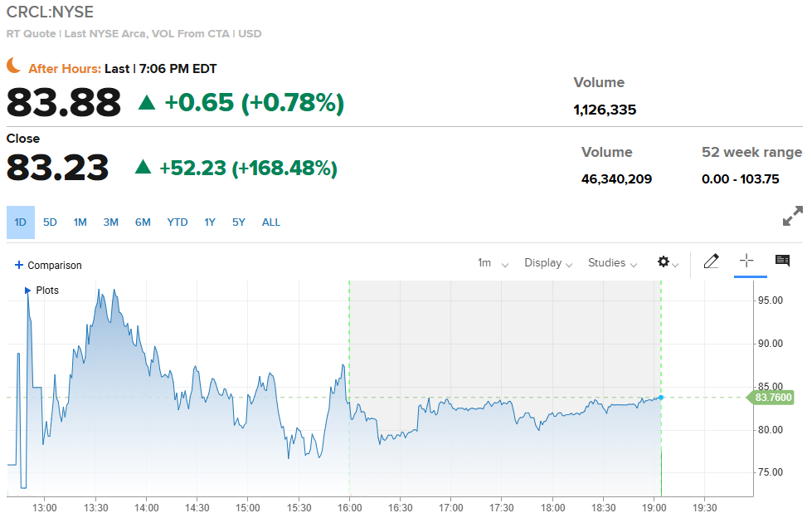Switch to the 5D time range
812x513 pixels.
pos(50,222)
